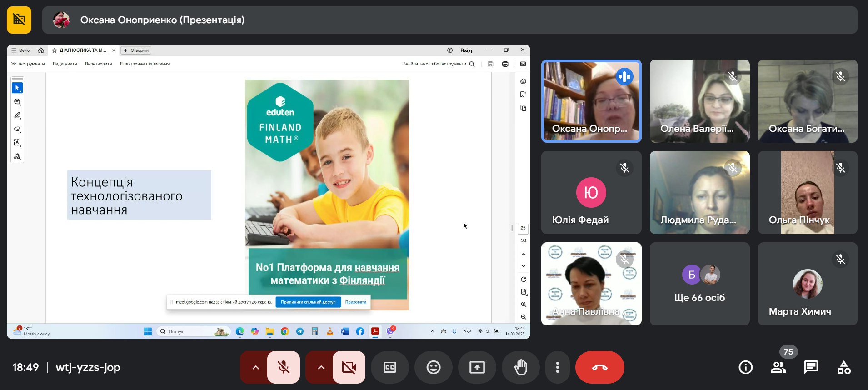This screenshot has width=868, height=390.
Task: Open the emoji reactions button
Action: point(434,367)
